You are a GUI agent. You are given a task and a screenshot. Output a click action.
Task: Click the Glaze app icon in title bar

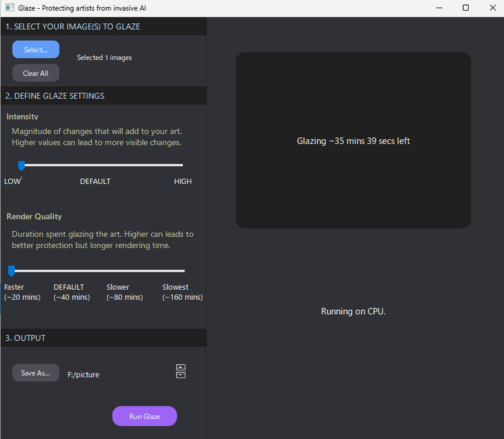[9, 8]
